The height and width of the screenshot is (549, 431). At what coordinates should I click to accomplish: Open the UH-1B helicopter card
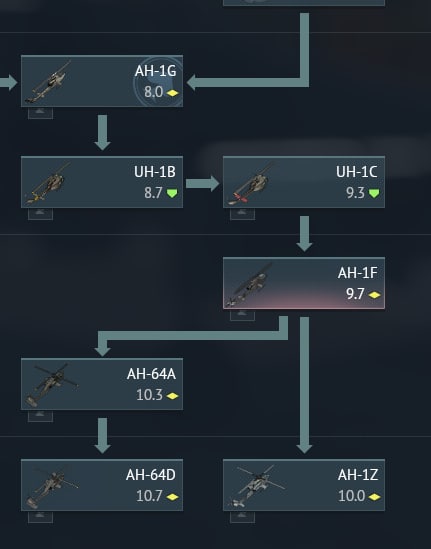click(x=102, y=182)
